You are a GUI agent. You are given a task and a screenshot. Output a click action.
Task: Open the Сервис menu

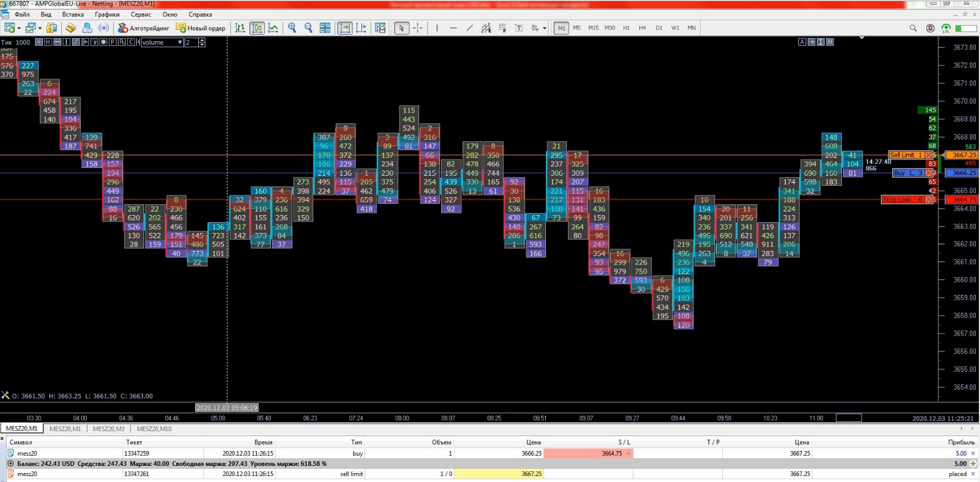pyautogui.click(x=141, y=14)
